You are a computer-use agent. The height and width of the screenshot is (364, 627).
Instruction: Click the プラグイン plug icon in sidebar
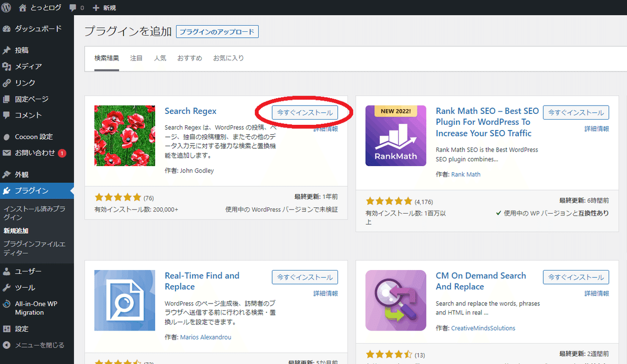pyautogui.click(x=7, y=191)
